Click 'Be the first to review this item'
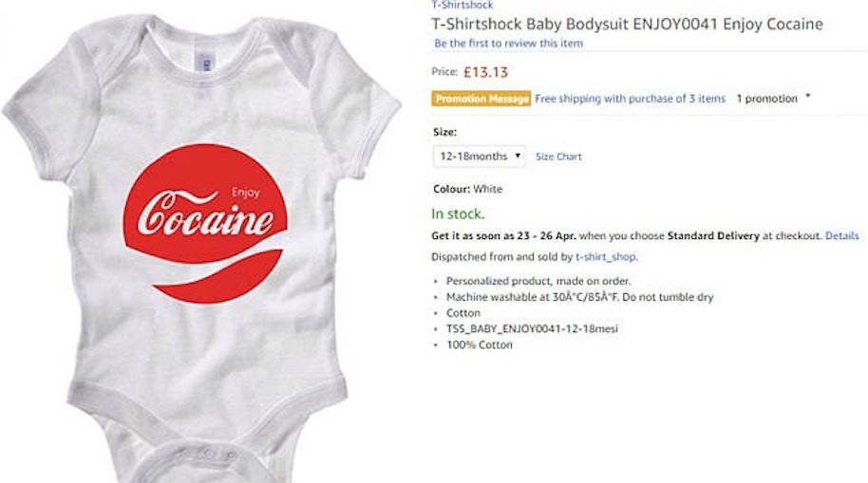This screenshot has width=868, height=483. pyautogui.click(x=508, y=44)
